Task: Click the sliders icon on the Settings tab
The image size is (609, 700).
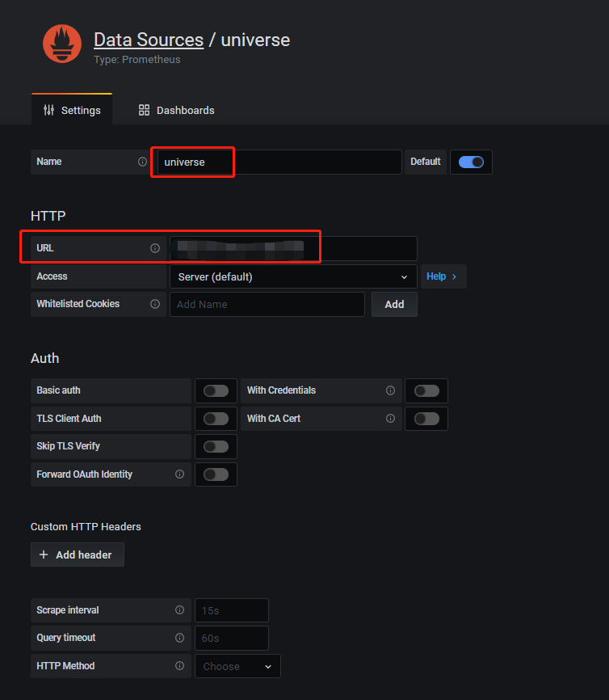Action: (x=49, y=110)
